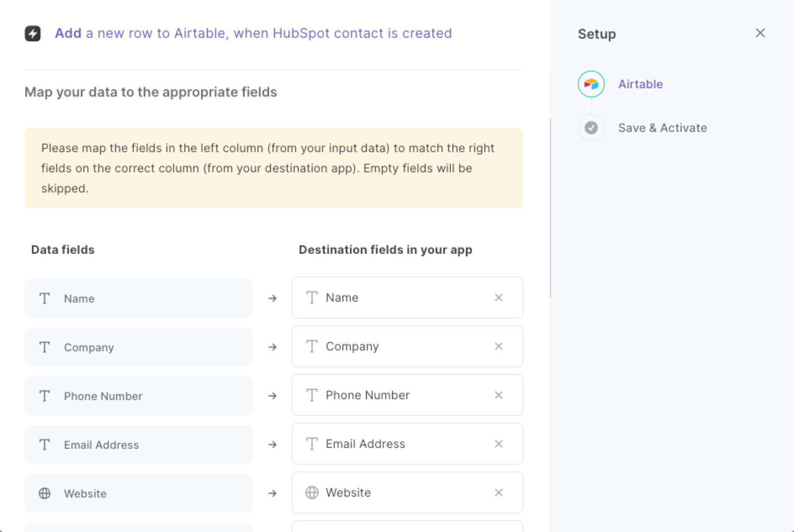Click the text type icon in Email Address destination field

(312, 444)
